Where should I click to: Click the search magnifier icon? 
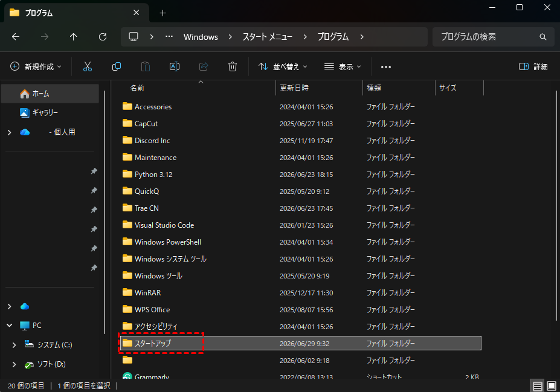point(543,37)
